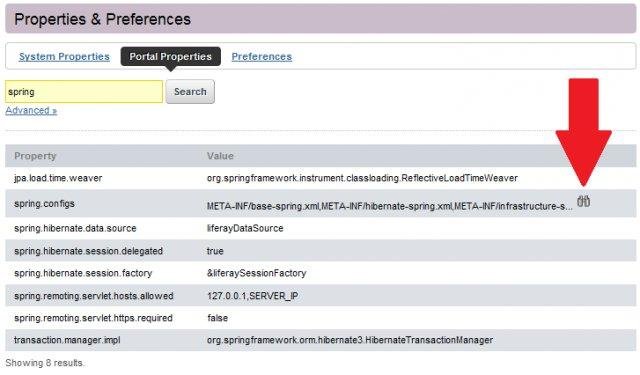Click the binoculars icon in spring.configs row
Image resolution: width=640 pixels, height=375 pixels.
tap(583, 201)
